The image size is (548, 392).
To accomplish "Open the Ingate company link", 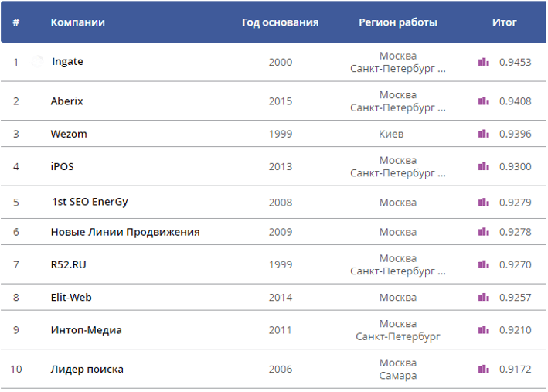I will pyautogui.click(x=67, y=62).
